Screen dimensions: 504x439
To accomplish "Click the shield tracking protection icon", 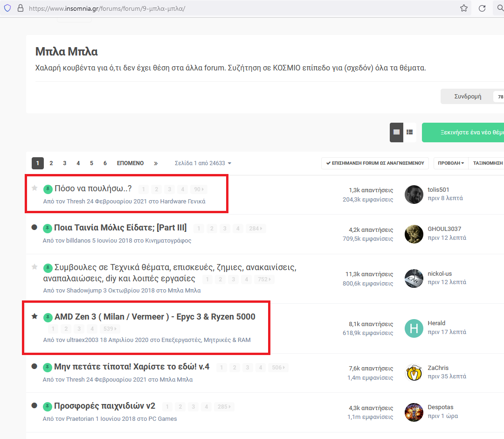I will (7, 8).
